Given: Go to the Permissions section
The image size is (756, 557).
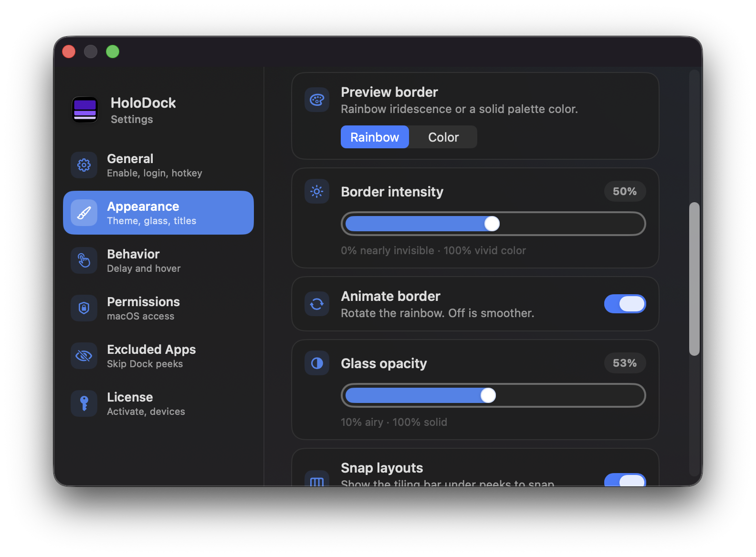Looking at the screenshot, I should (x=158, y=308).
